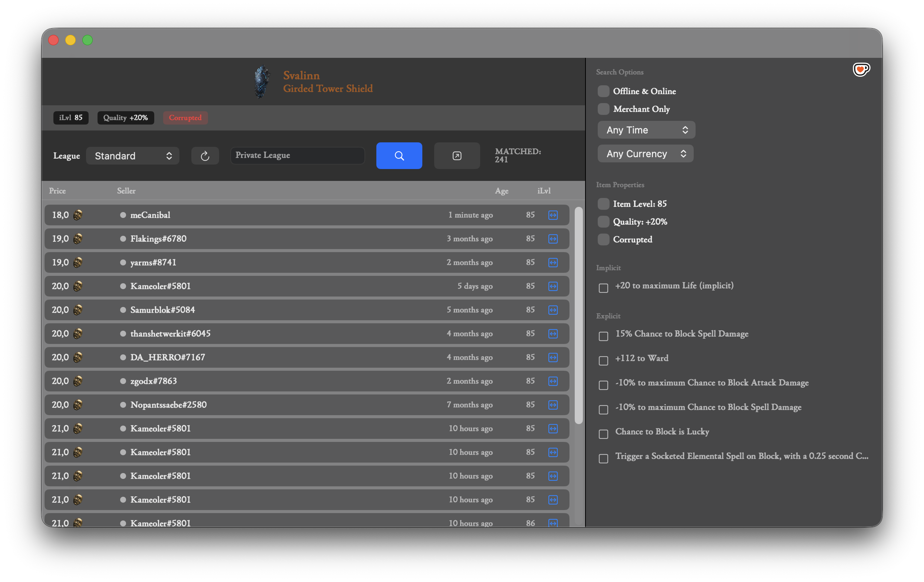
Task: Toggle Merchant Only option
Action: [603, 109]
